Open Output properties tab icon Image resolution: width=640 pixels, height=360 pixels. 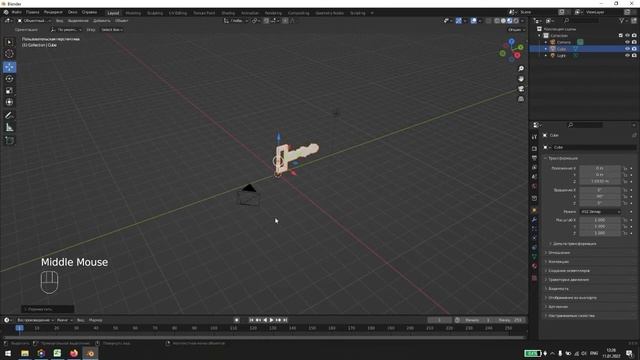pyautogui.click(x=534, y=158)
